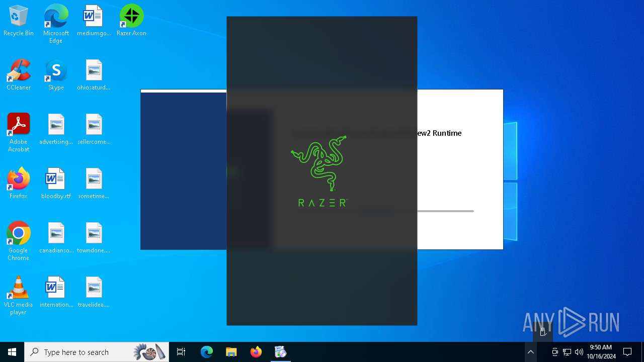Open the Recycle Bin desktop icon
This screenshot has width=644, height=362.
pyautogui.click(x=19, y=21)
